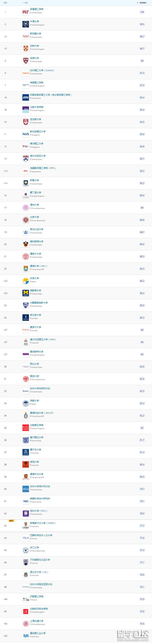This screenshot has width=152, height=644.
Task: Open 香港大学（HKU）link
Action: pyautogui.click(x=38, y=266)
